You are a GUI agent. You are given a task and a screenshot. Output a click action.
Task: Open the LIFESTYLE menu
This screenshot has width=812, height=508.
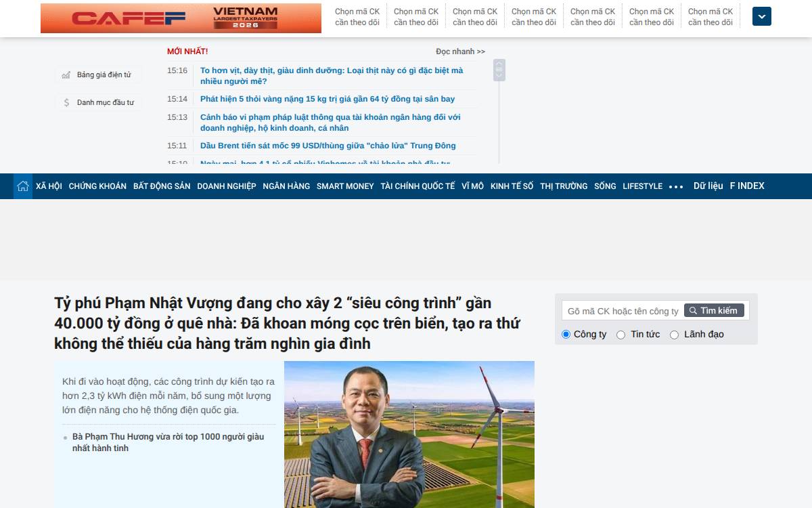tap(643, 186)
